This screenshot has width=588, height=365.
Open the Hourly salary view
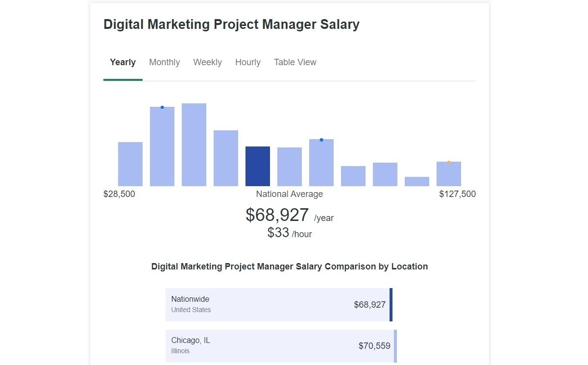pos(247,62)
